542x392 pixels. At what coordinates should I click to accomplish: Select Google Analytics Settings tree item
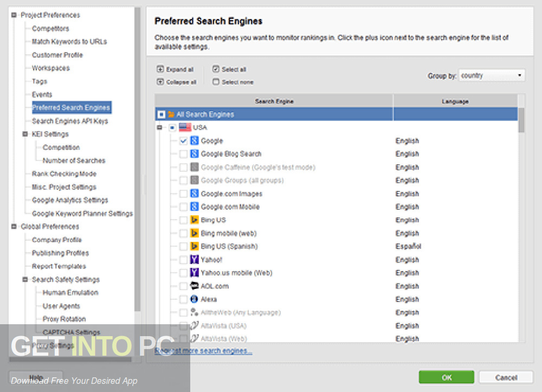pos(70,200)
